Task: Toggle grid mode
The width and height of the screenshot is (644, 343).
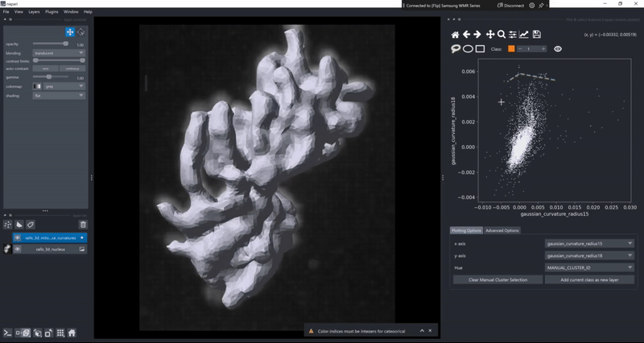Action: [x=60, y=333]
